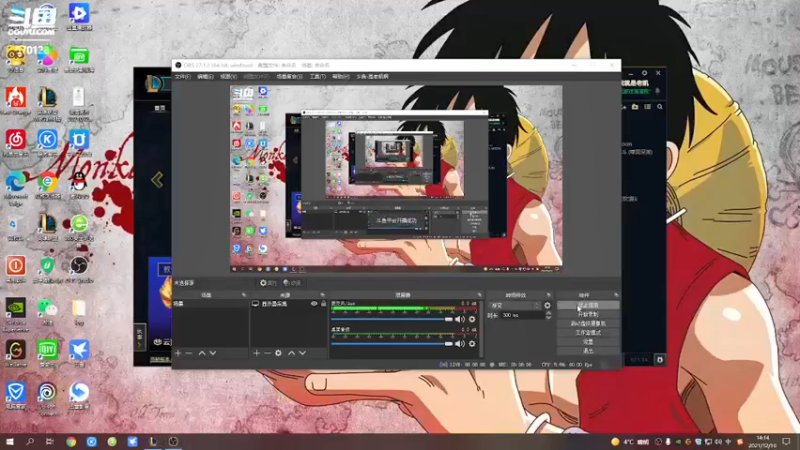Open the QQ penguin desktop shortcut

pos(79,186)
